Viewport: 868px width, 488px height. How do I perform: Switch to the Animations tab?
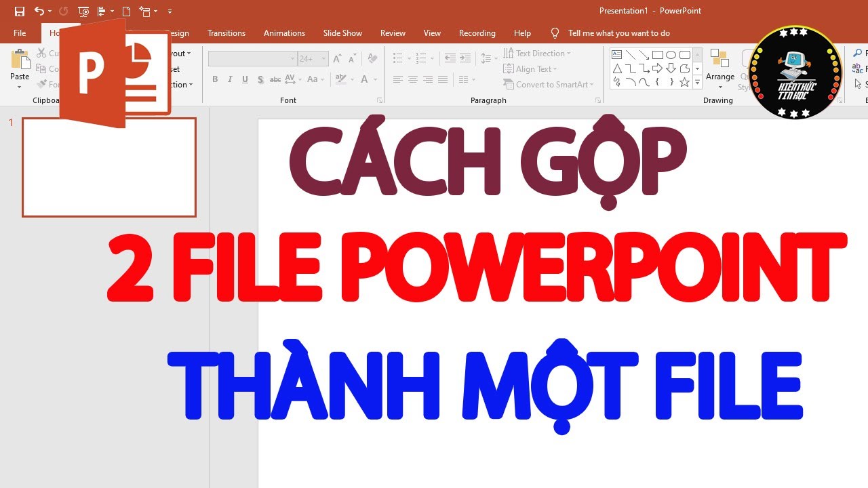(x=284, y=33)
